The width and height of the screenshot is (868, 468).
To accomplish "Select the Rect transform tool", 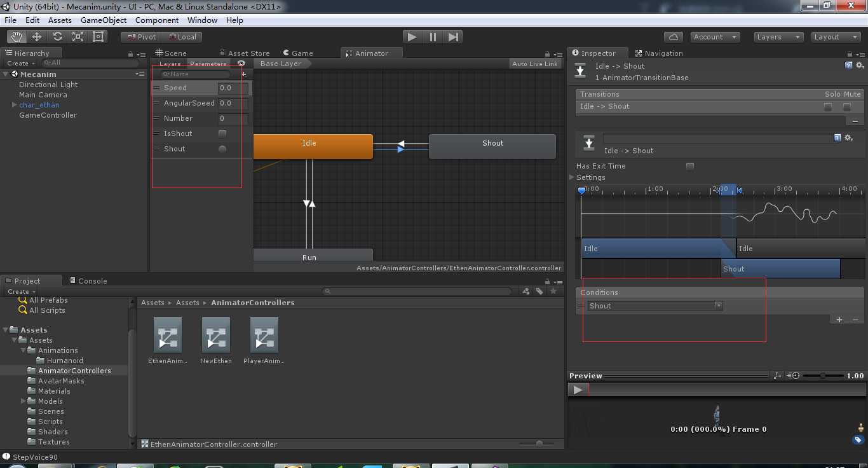I will coord(98,37).
